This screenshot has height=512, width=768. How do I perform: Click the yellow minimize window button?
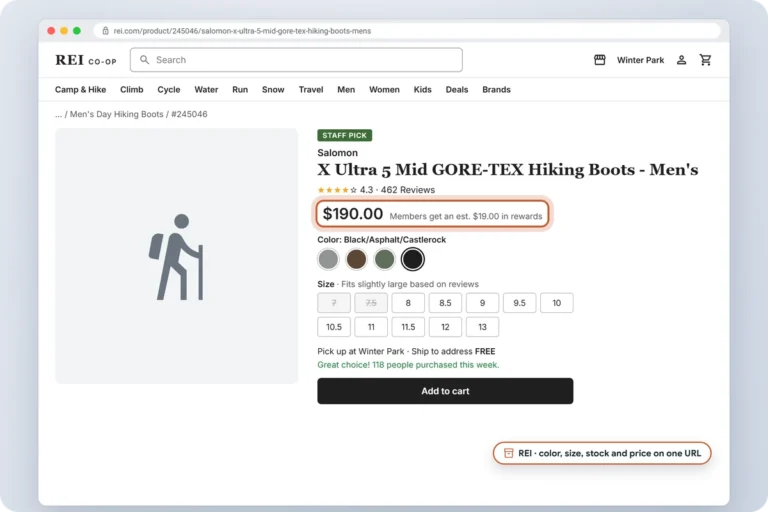click(64, 31)
